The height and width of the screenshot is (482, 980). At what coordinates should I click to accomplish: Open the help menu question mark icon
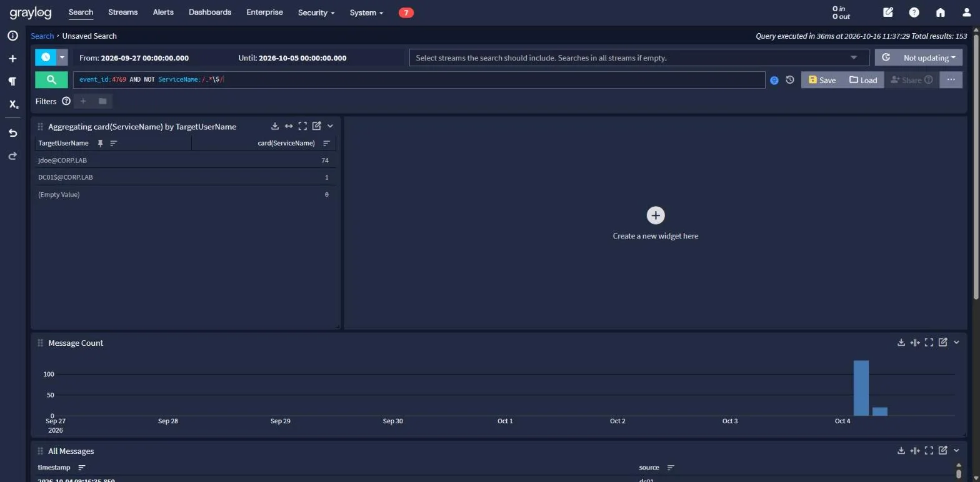(x=914, y=12)
